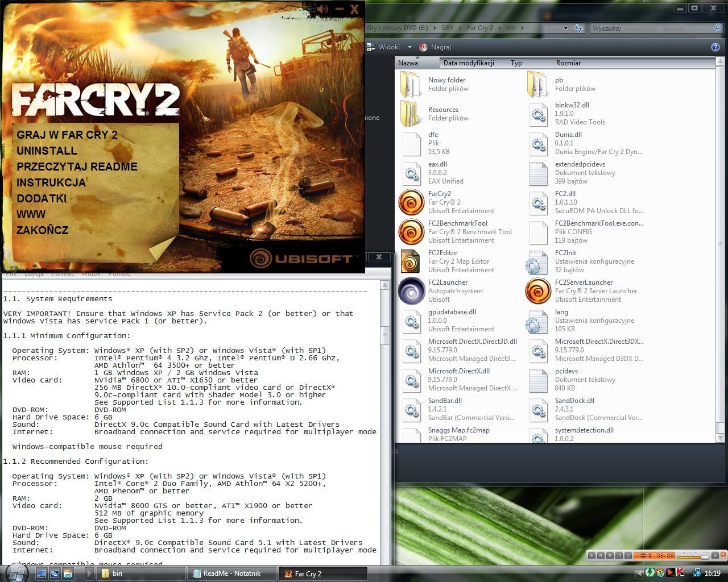Select the FC2Init configuration file icon

(538, 261)
